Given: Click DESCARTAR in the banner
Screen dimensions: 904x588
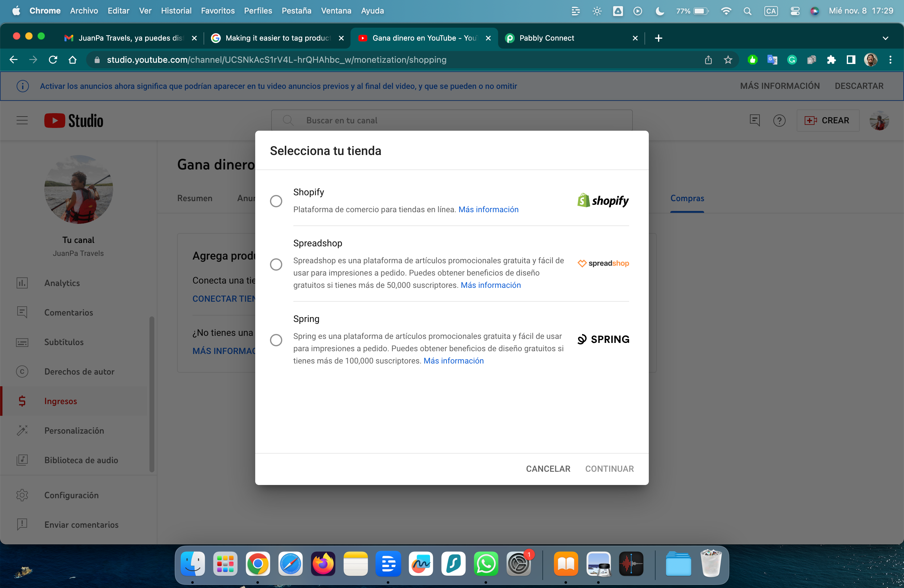Looking at the screenshot, I should (859, 86).
